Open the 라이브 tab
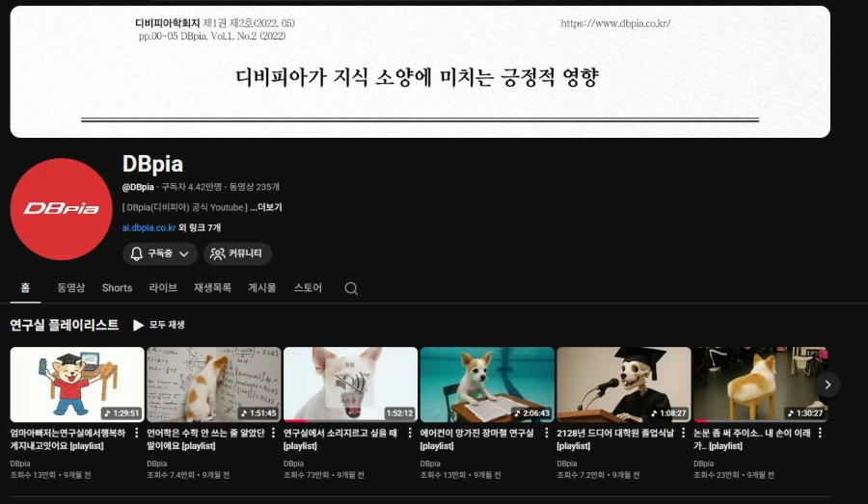Viewport: 868px width, 504px height. [163, 288]
